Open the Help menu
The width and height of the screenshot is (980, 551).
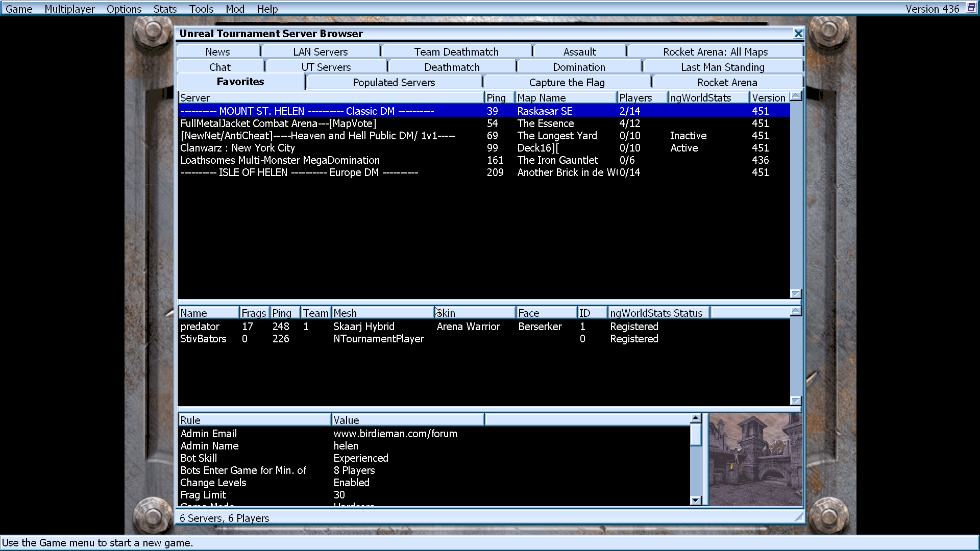click(x=267, y=9)
